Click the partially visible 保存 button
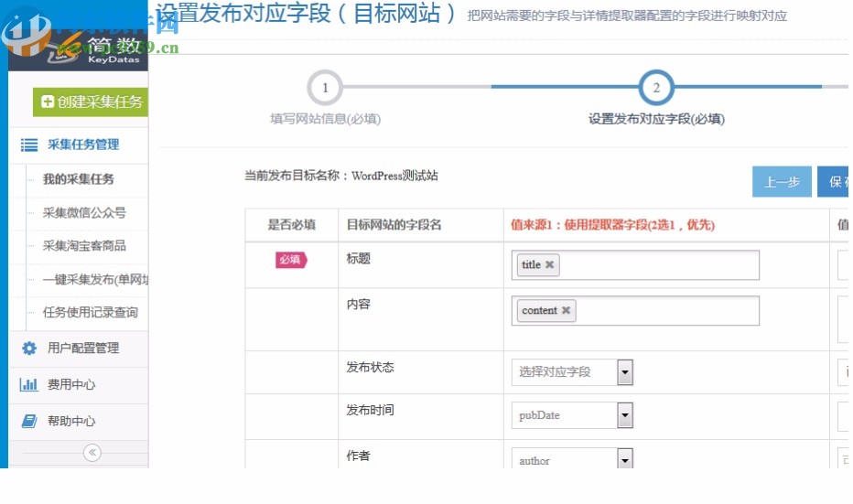This screenshot has width=853, height=504. click(x=833, y=182)
